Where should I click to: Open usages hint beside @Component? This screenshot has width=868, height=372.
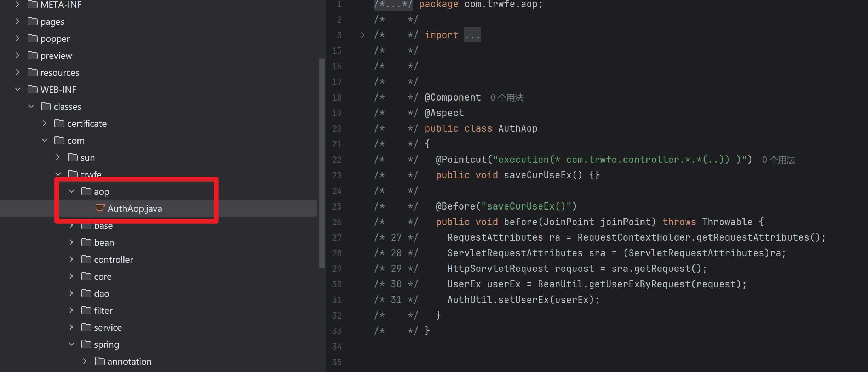click(507, 98)
